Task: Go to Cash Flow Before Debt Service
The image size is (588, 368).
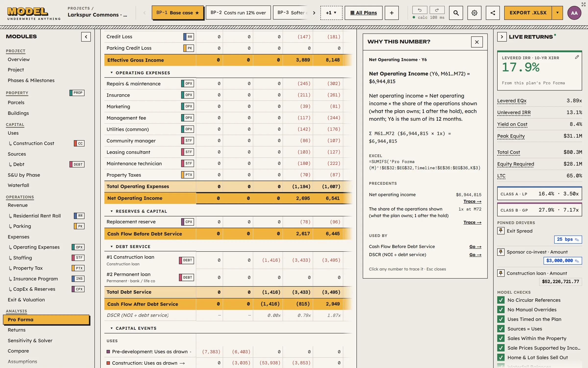Action: point(475,247)
